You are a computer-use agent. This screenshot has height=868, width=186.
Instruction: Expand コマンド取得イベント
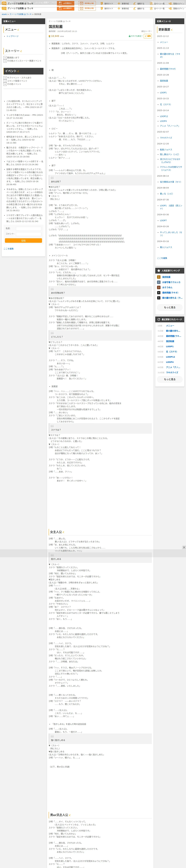pos(5,81)
